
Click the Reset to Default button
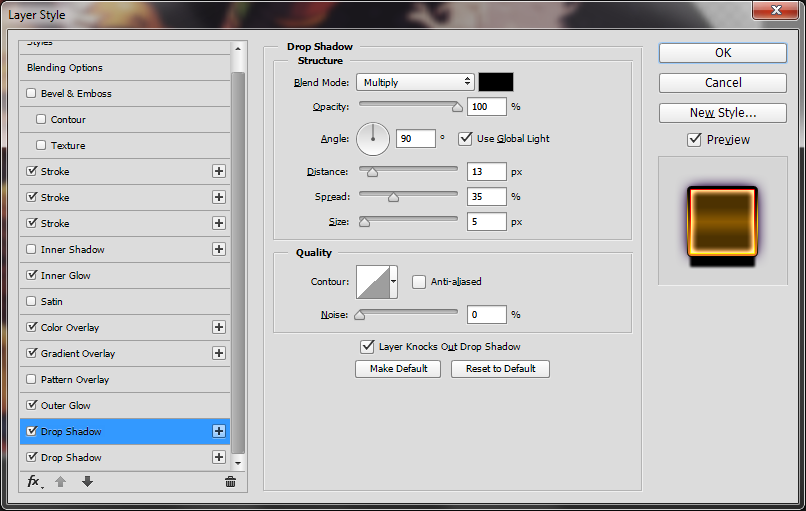[x=500, y=369]
